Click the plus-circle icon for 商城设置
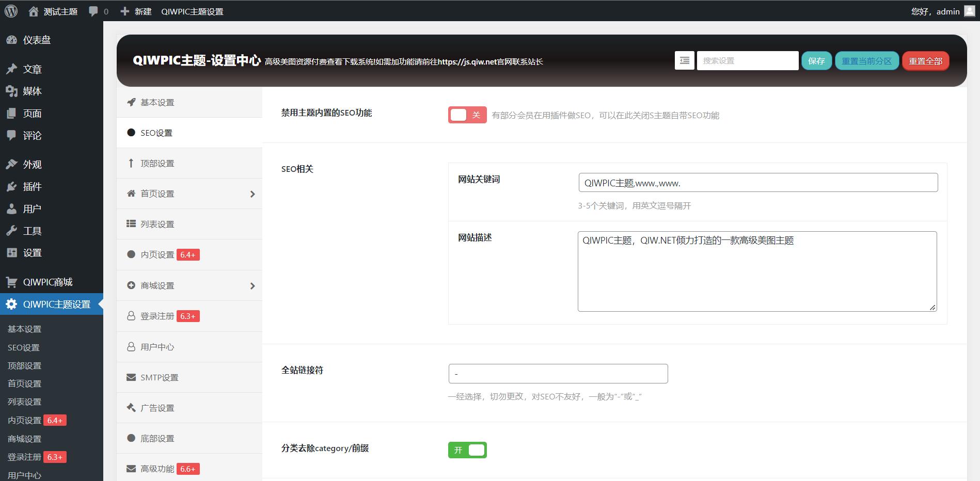Image resolution: width=980 pixels, height=481 pixels. coord(131,285)
